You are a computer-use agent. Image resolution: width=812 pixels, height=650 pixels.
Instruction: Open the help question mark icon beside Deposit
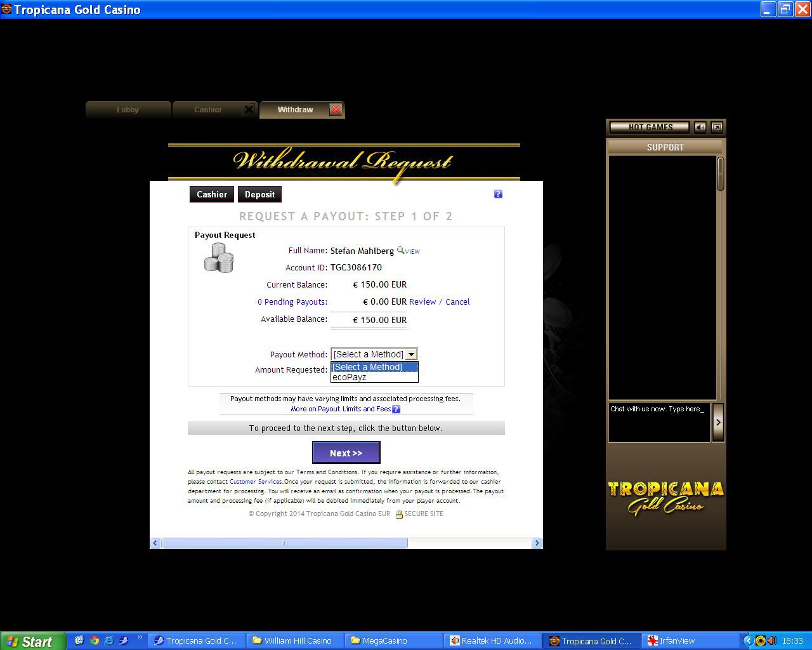click(498, 194)
